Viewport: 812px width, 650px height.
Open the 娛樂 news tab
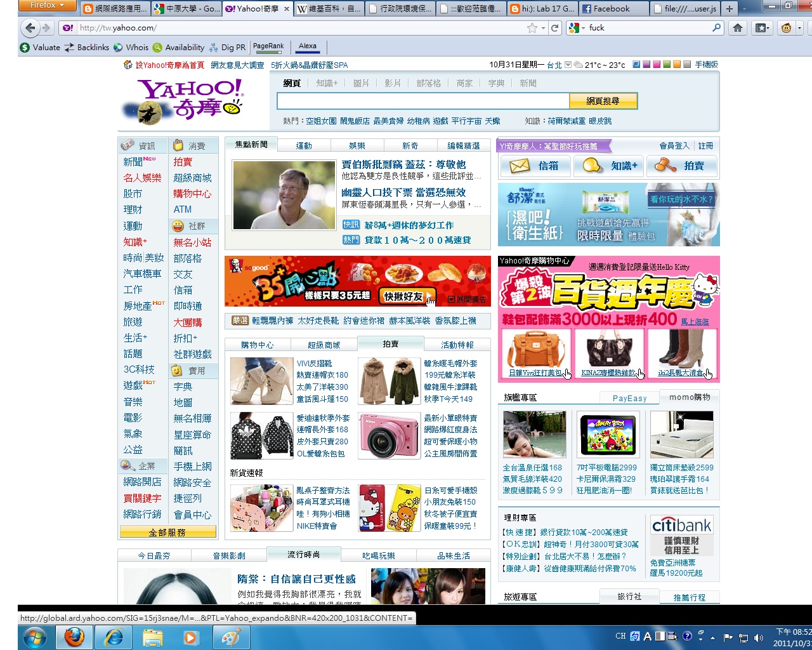[357, 145]
